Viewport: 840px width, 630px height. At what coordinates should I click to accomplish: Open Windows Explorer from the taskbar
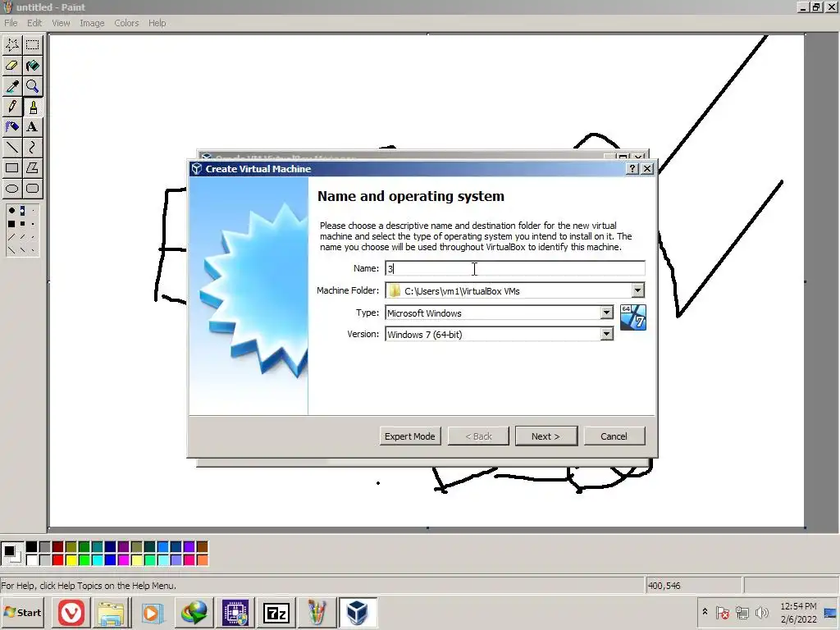(x=111, y=612)
